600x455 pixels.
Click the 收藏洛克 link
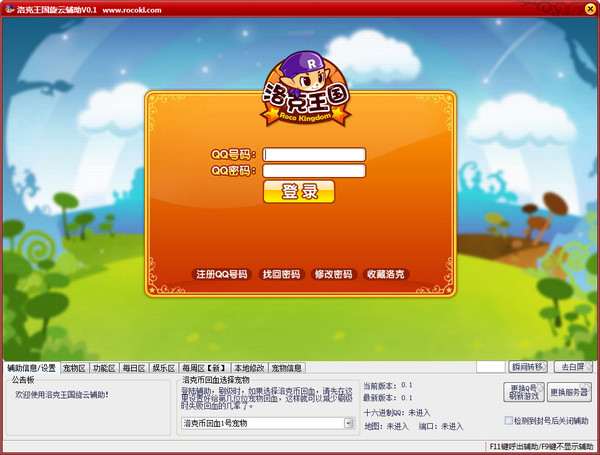(x=386, y=274)
